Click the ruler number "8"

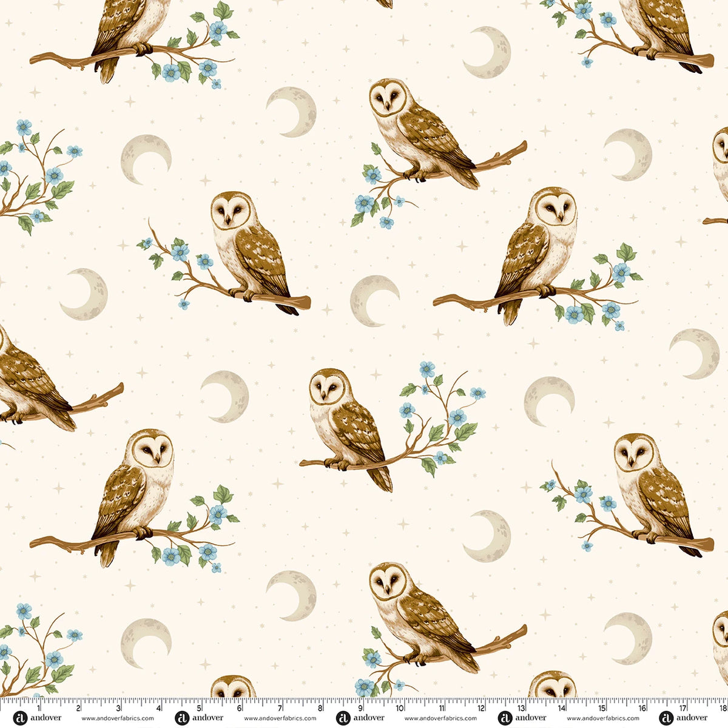(x=321, y=707)
